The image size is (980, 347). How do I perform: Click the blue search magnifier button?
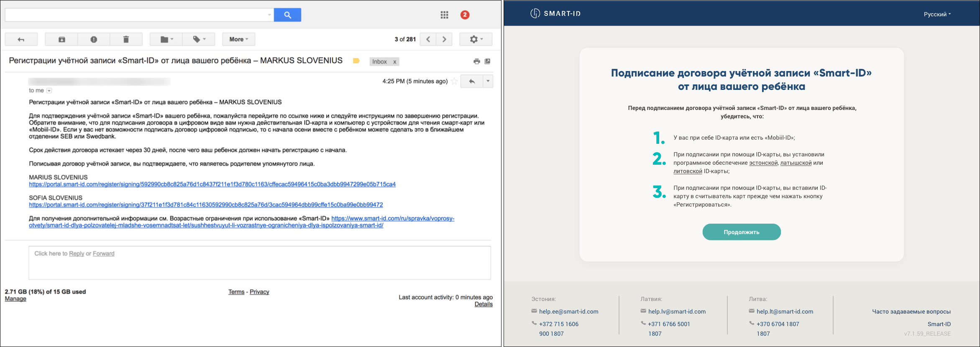click(x=287, y=15)
